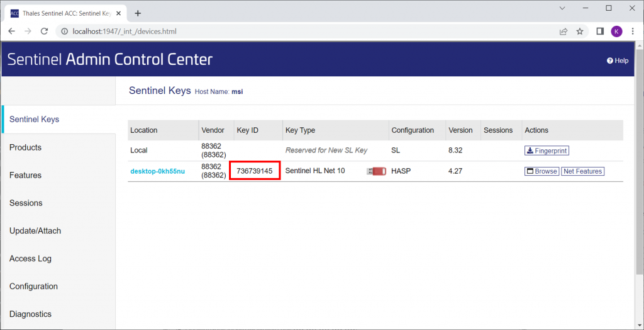This screenshot has height=330, width=644.
Task: Open Help in the header
Action: 618,60
